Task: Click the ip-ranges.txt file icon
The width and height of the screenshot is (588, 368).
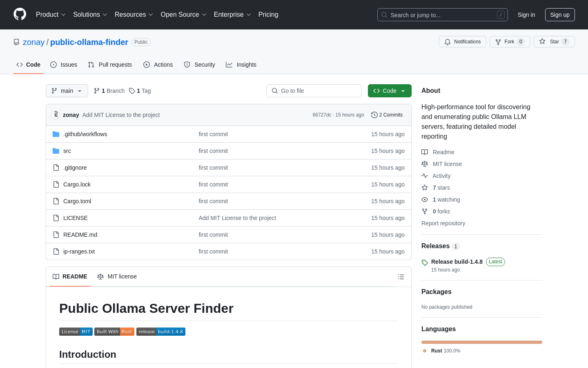Action: coord(56,251)
